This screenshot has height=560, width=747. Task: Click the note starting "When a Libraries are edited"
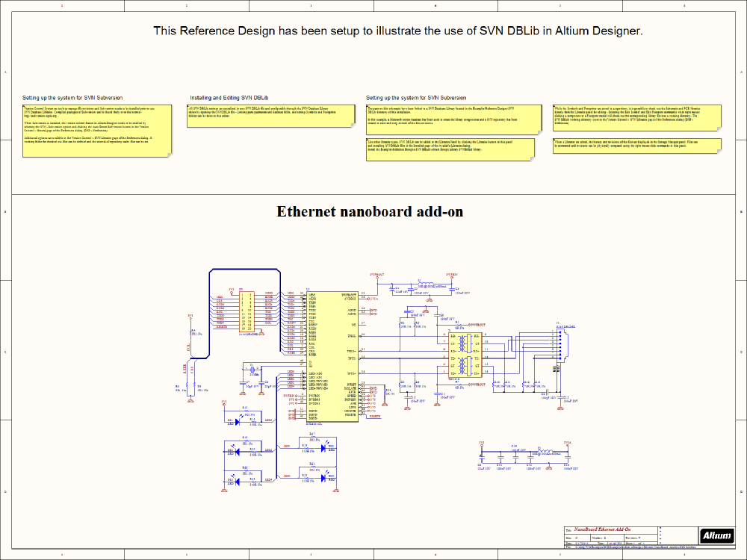[637, 146]
